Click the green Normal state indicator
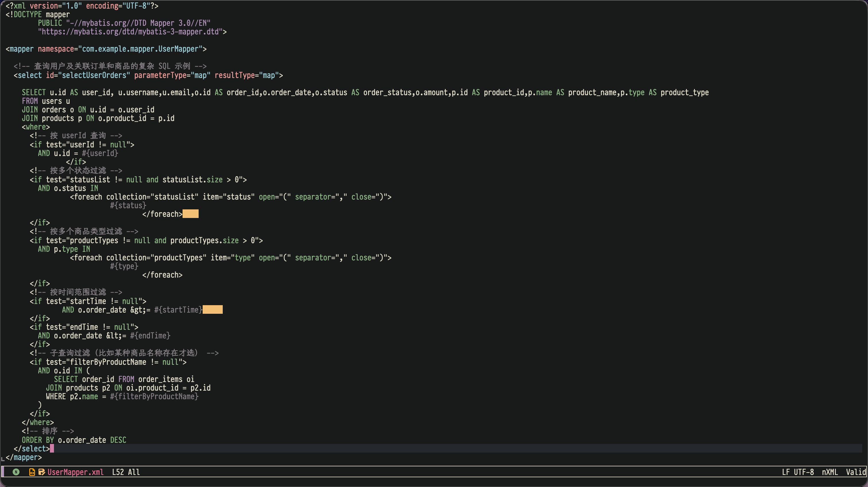The image size is (868, 487). click(x=16, y=472)
